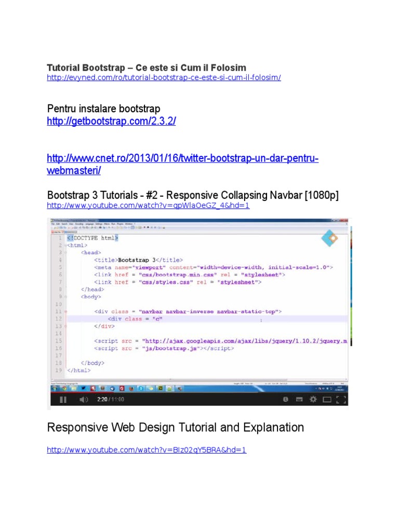Click 'Responsive Web Design Tutorial and Explanation'
The height and width of the screenshot is (532, 399).
[176, 428]
